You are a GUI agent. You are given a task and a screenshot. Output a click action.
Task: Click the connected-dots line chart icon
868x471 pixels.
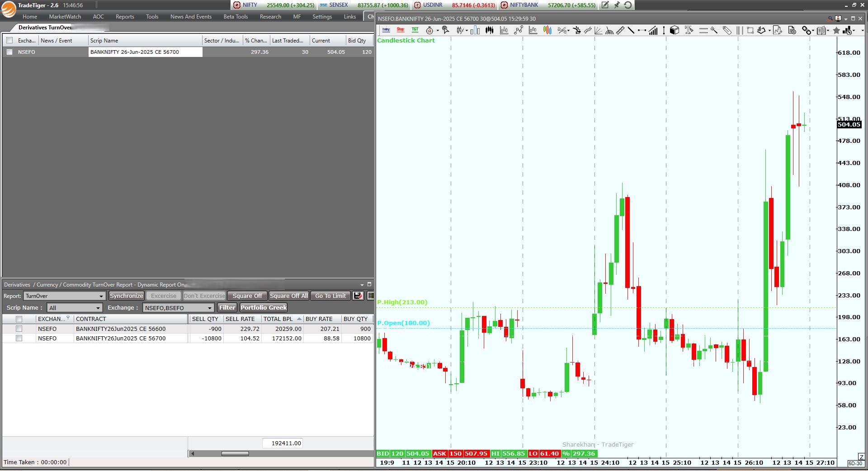(518, 30)
